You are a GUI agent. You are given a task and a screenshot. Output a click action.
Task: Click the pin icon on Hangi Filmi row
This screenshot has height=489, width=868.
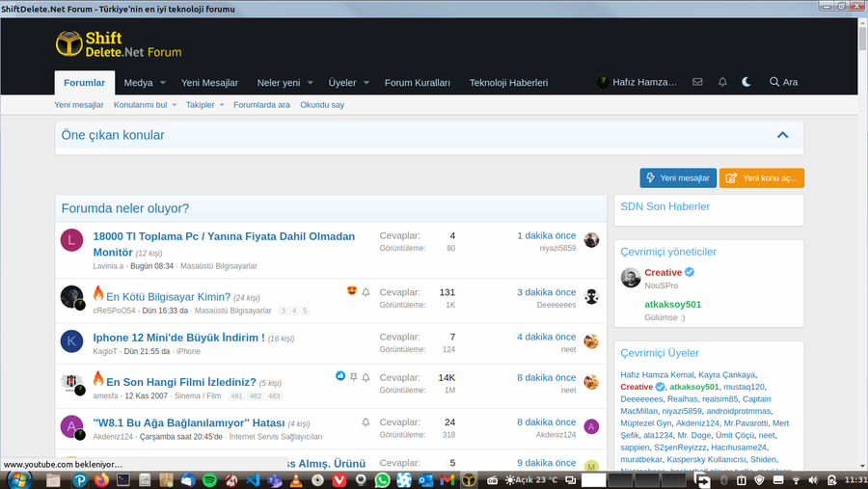point(354,378)
